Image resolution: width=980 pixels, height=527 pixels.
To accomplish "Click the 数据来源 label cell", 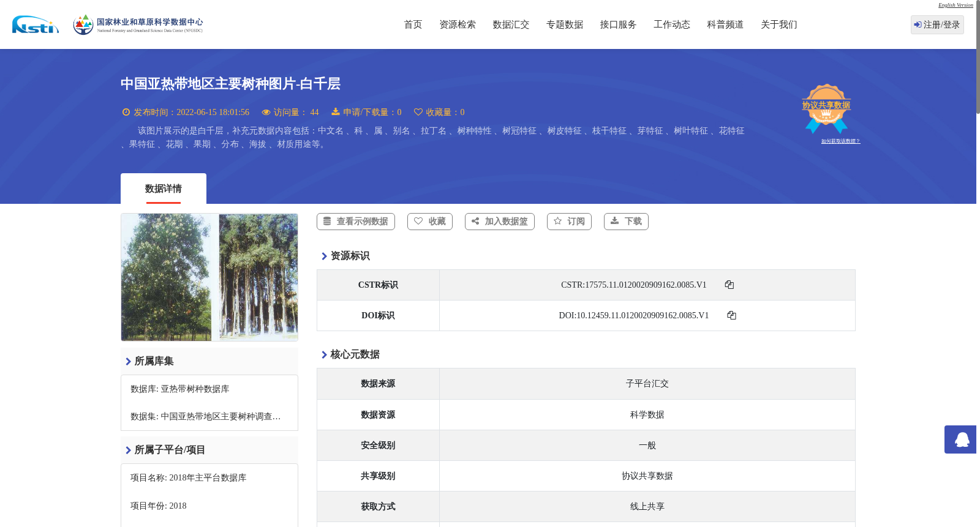I will coord(378,384).
